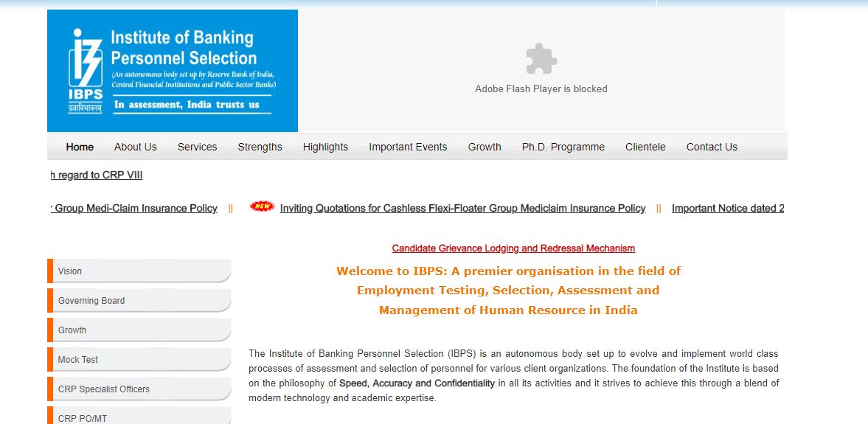Open the Group Medi-Claim Insurance Policy link
Image resolution: width=868 pixels, height=424 pixels.
[x=133, y=208]
